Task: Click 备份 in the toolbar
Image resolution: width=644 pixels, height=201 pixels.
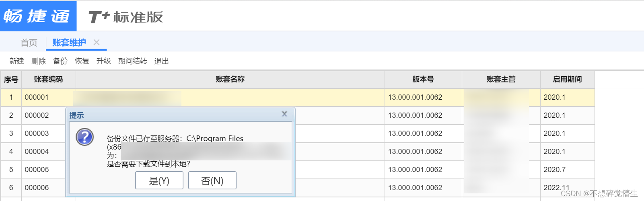Action: (x=60, y=61)
